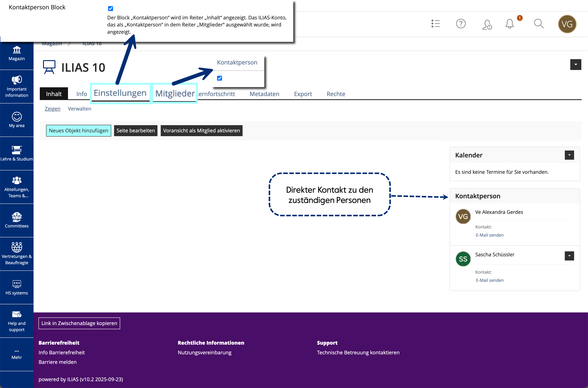The width and height of the screenshot is (588, 388).
Task: Open the Metadaten tab
Action: click(x=264, y=94)
